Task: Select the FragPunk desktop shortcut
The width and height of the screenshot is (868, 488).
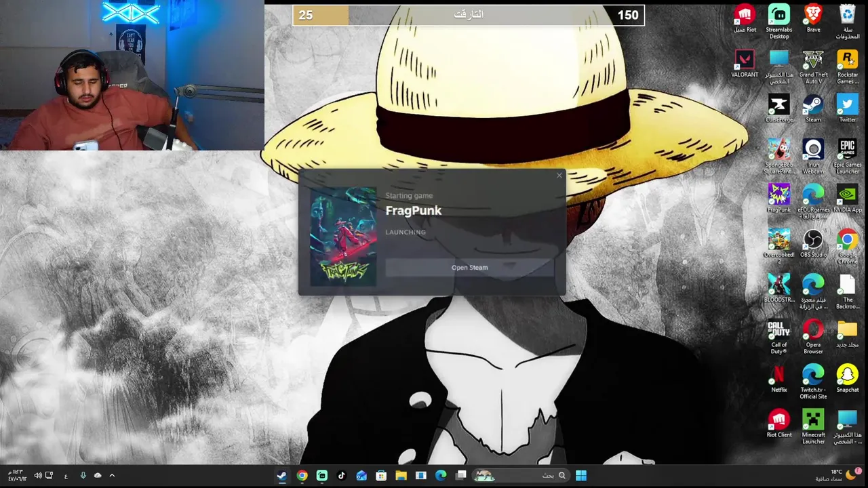Action: pyautogui.click(x=778, y=199)
